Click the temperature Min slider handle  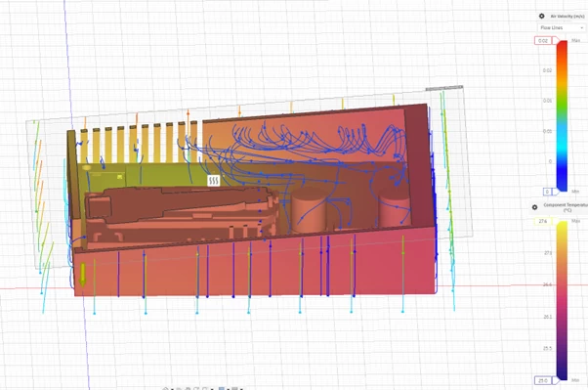(556, 380)
